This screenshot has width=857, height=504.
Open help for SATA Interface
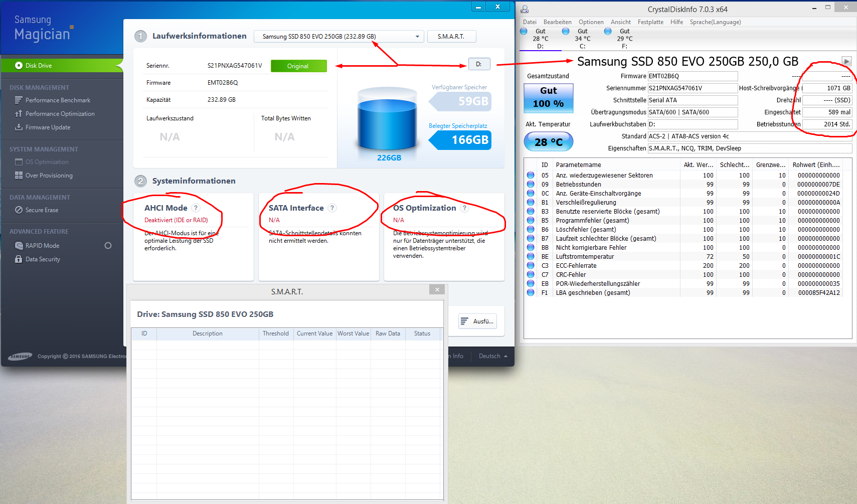(x=332, y=208)
